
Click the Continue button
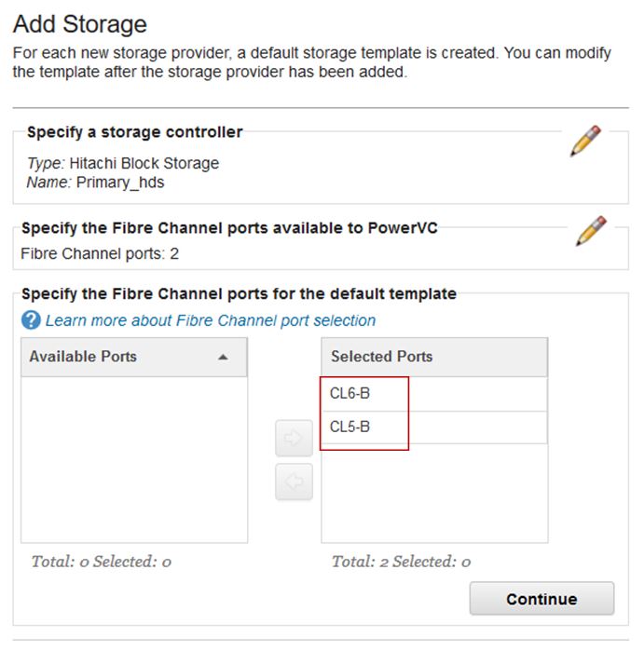coord(541,599)
